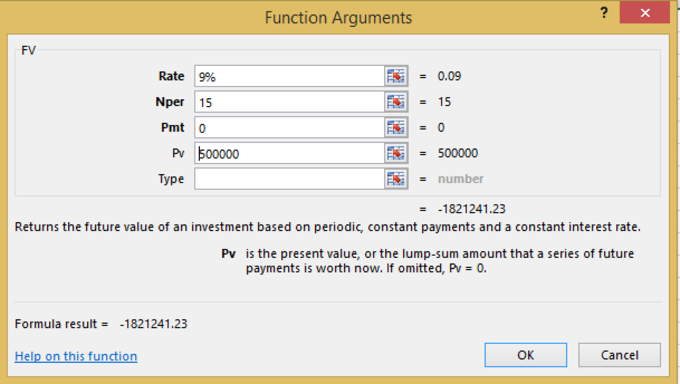The image size is (680, 384).
Task: Click the Function Arguments title bar
Action: tap(338, 17)
